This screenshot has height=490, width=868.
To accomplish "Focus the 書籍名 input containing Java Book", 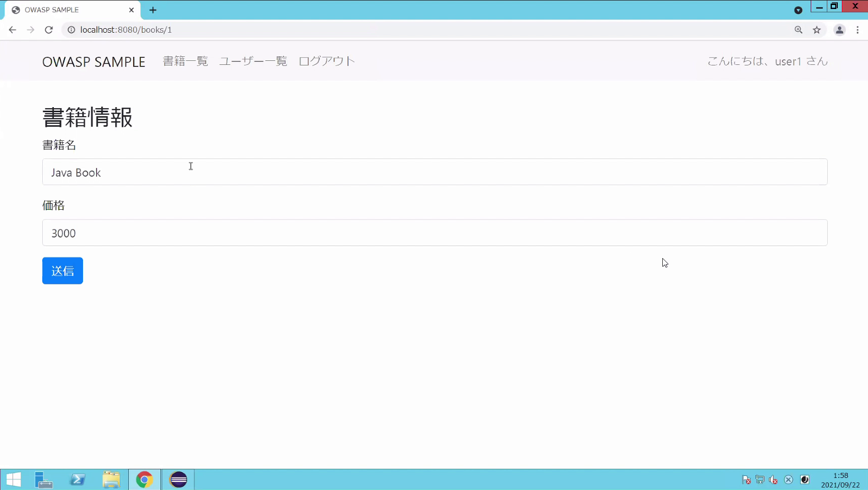I will (435, 172).
